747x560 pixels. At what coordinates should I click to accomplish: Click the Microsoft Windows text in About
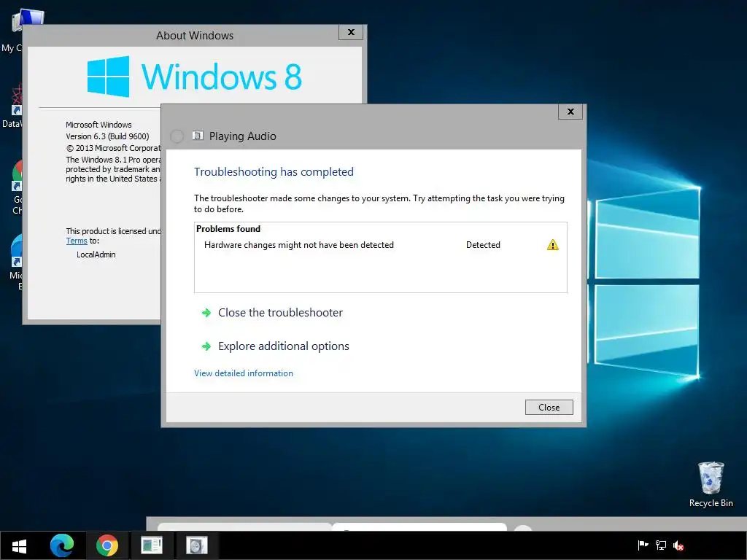[98, 125]
